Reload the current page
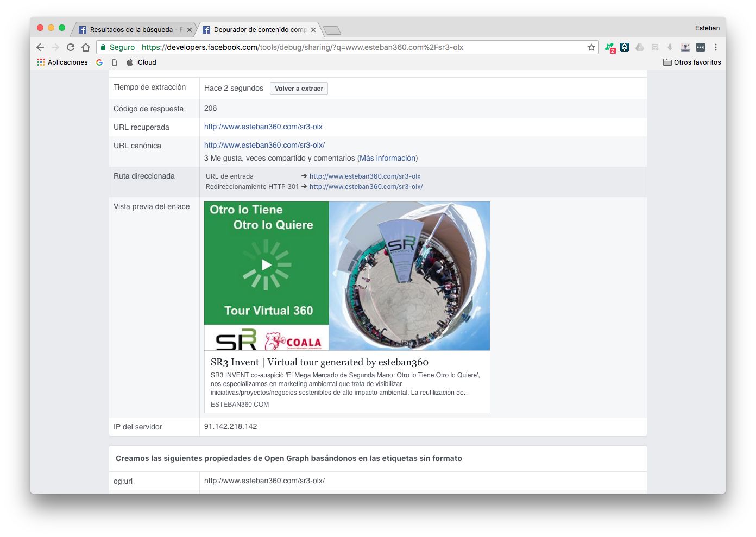 [71, 47]
